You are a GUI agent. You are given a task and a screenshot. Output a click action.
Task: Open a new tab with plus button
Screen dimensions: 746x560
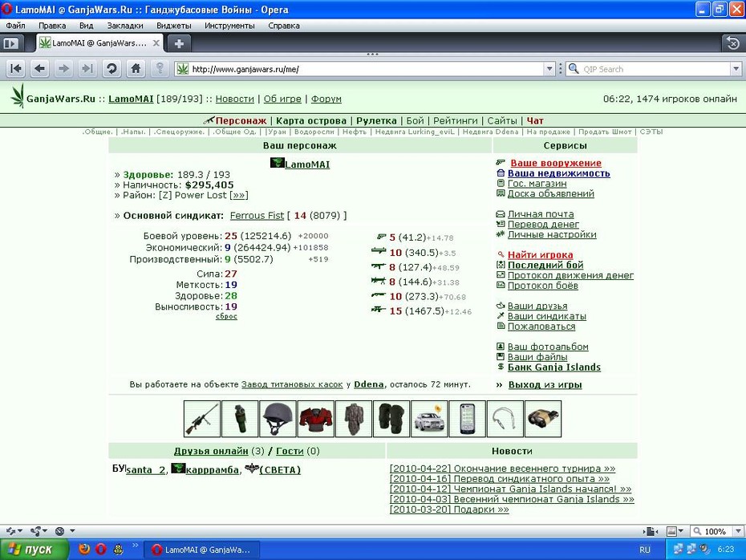(x=180, y=44)
